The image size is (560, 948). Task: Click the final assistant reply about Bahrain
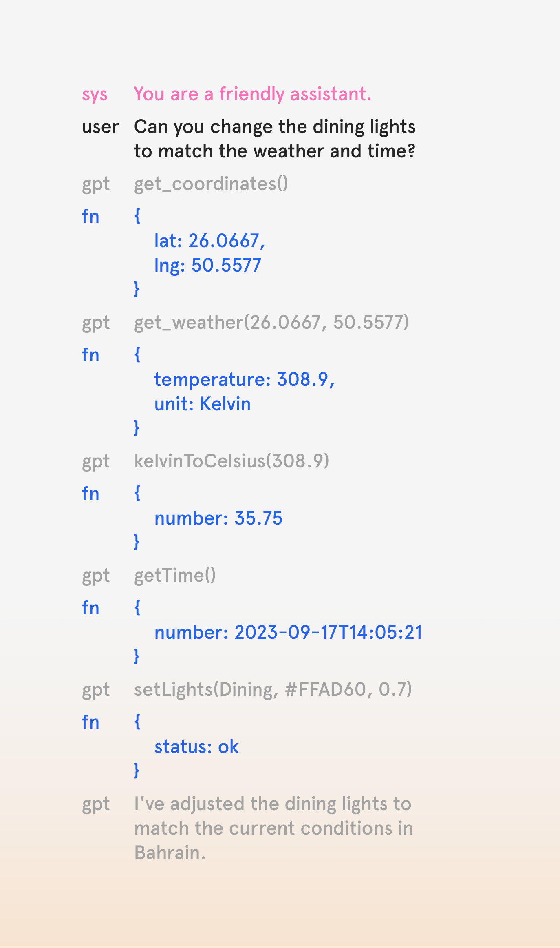[273, 828]
